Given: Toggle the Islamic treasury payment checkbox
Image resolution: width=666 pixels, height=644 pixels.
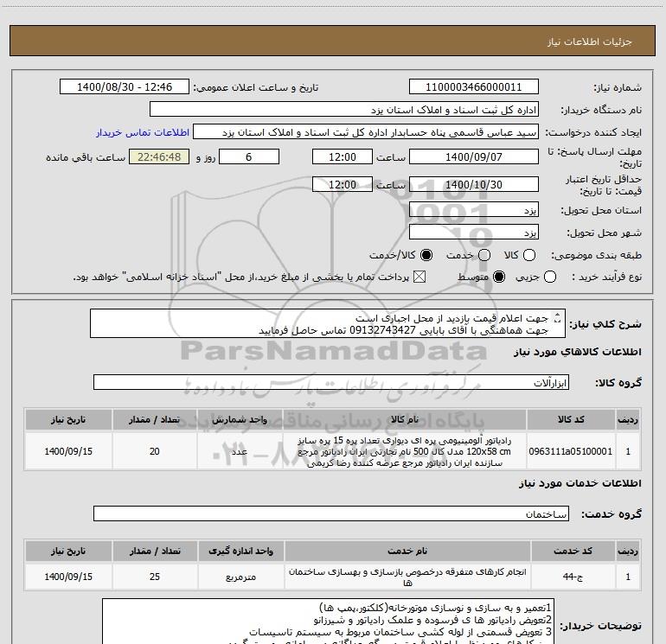Looking at the screenshot, I should tap(419, 277).
